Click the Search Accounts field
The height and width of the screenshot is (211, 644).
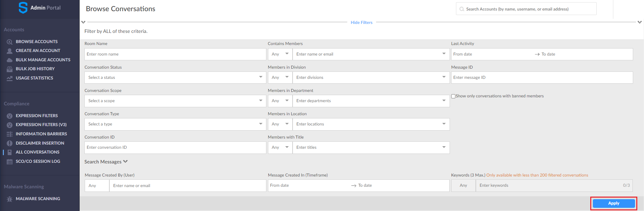[x=526, y=9]
